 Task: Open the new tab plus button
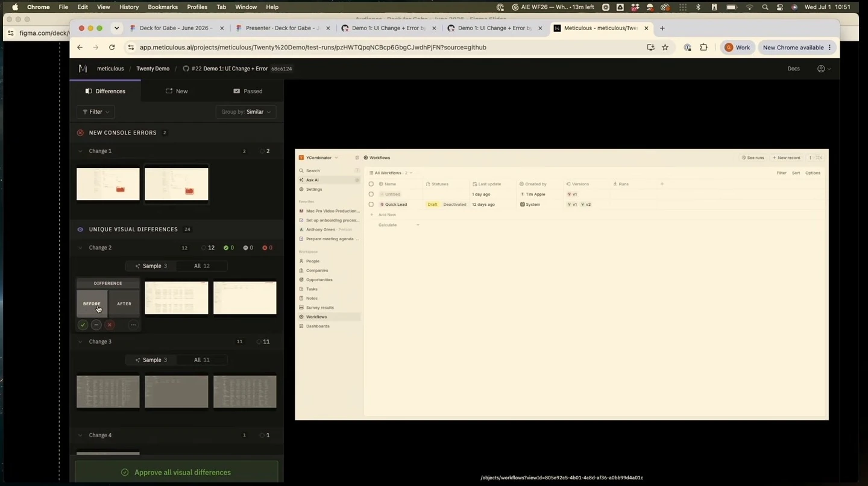click(x=662, y=28)
